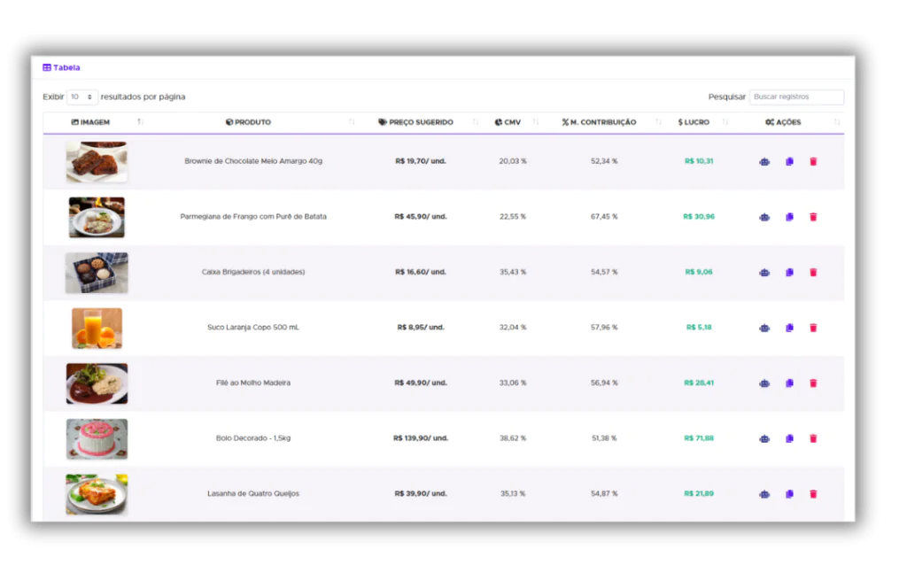Delete the Caixa Brigadeiros row
907x588 pixels.
tap(813, 273)
